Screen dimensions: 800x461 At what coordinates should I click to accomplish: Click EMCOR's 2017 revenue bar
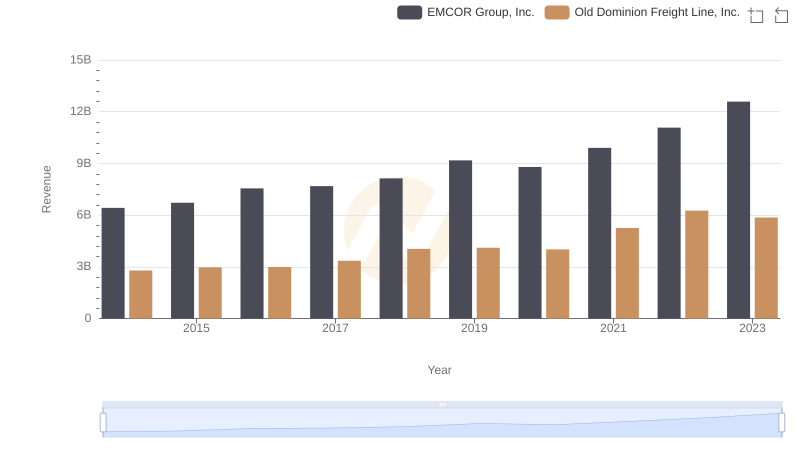click(x=321, y=252)
